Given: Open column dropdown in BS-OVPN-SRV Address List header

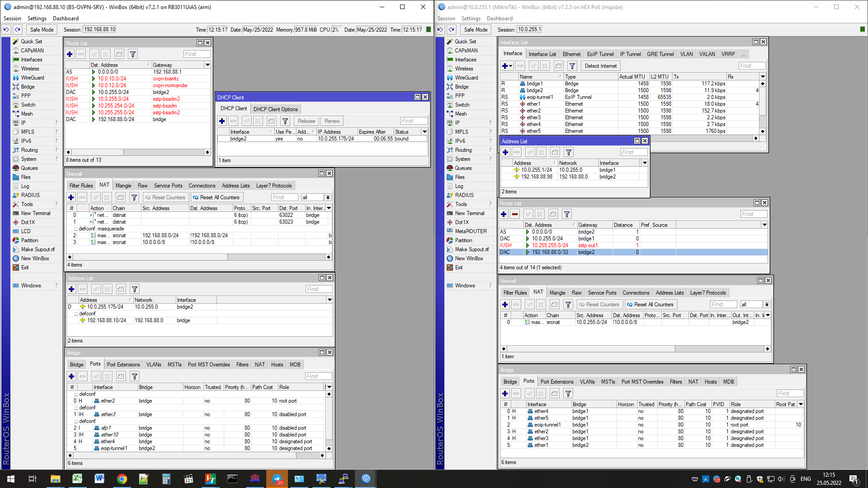Looking at the screenshot, I should pyautogui.click(x=330, y=300).
